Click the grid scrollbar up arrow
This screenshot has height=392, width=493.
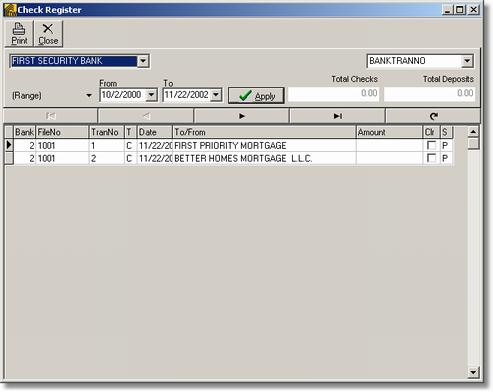click(473, 132)
